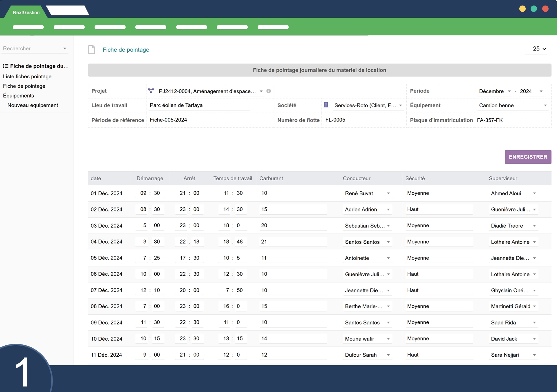This screenshot has height=392, width=557.
Task: Open the Rechercher dropdown arrow
Action: (65, 49)
